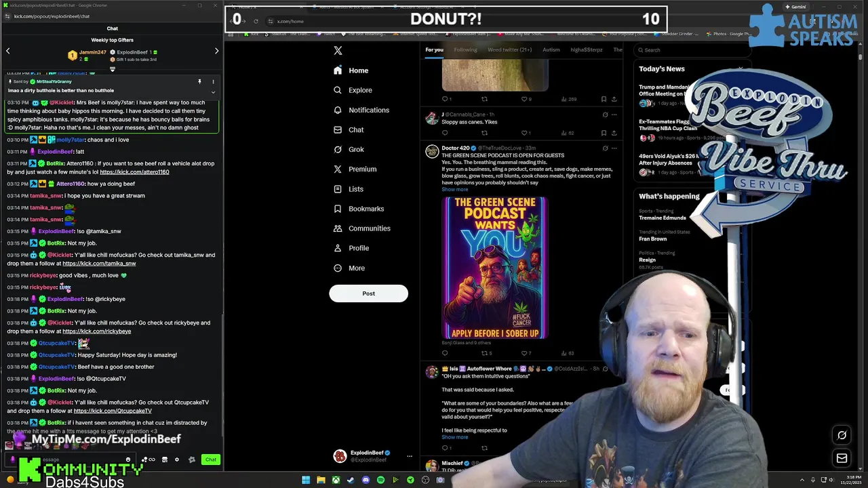Open the Kick shop icon near chat input
The width and height of the screenshot is (868, 488).
point(164,460)
